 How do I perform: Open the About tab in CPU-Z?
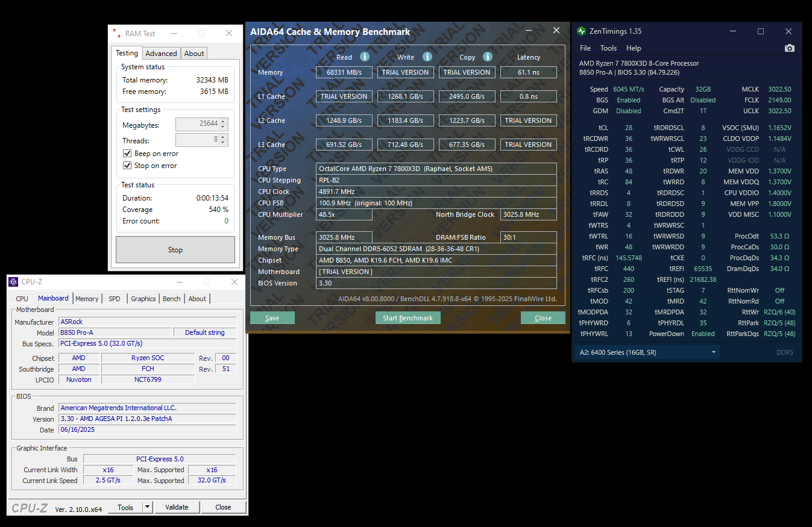point(197,299)
